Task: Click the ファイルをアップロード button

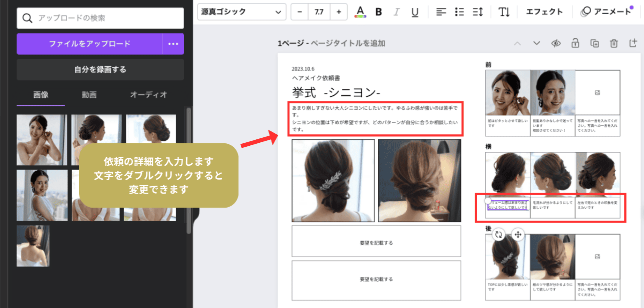Action: tap(89, 44)
